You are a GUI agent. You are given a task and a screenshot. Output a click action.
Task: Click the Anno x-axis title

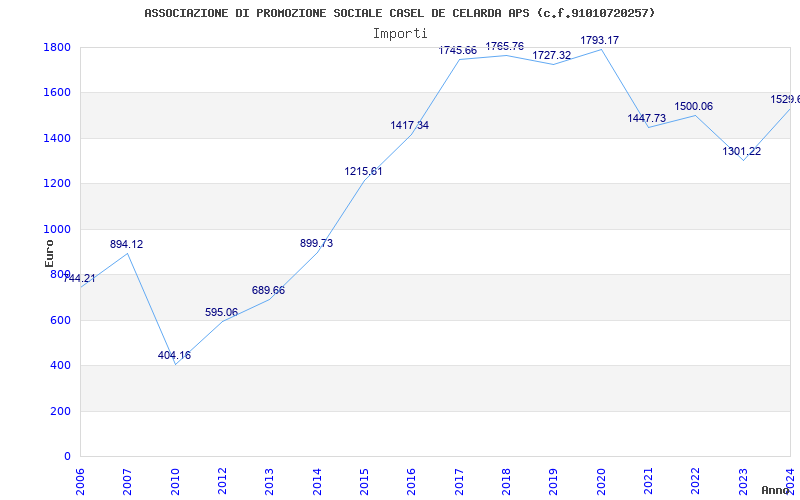pyautogui.click(x=776, y=490)
